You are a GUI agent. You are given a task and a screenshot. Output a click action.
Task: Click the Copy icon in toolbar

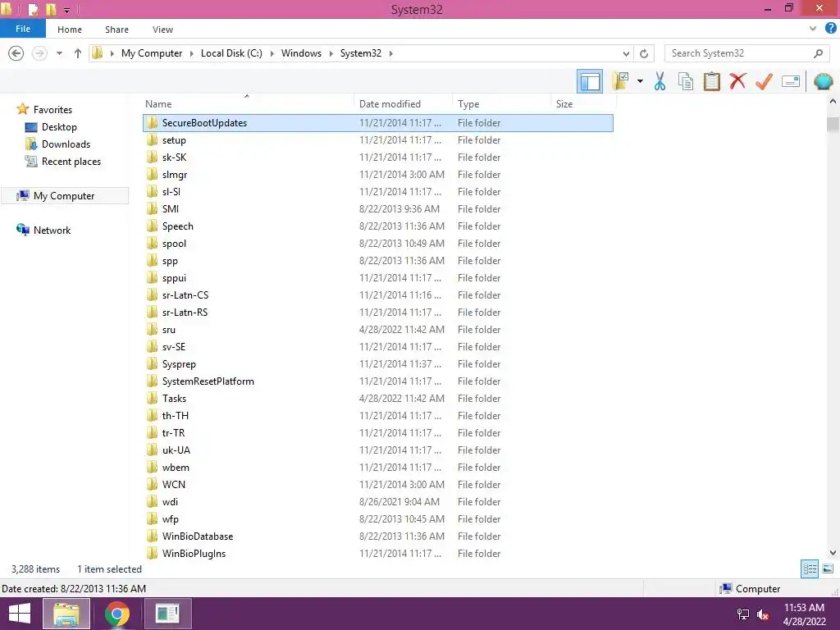point(685,81)
